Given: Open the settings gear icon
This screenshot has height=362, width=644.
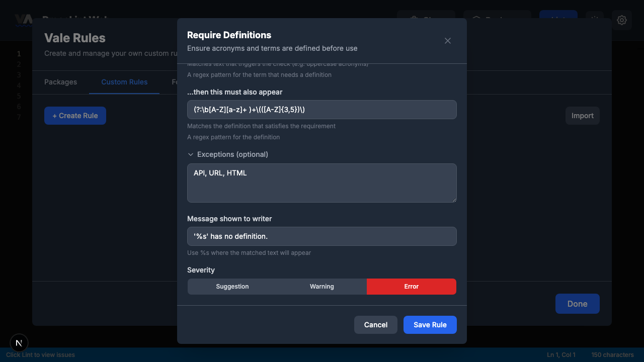Looking at the screenshot, I should (x=622, y=20).
